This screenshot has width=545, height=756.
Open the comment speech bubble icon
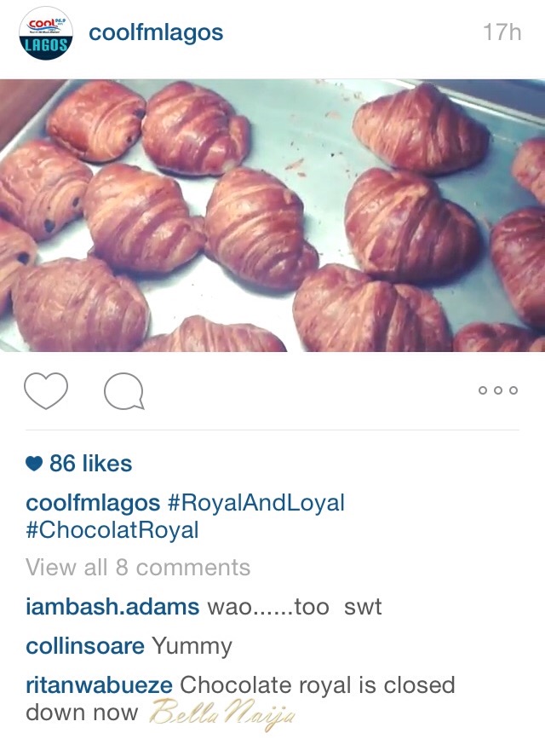123,391
